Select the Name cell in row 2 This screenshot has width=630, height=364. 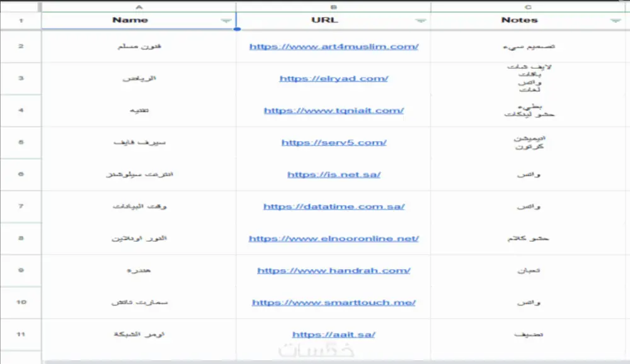click(139, 46)
